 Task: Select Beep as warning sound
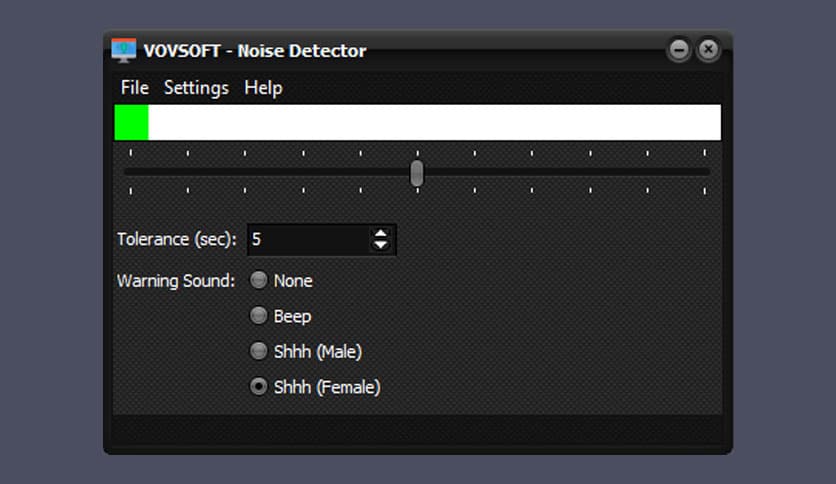pos(281,316)
